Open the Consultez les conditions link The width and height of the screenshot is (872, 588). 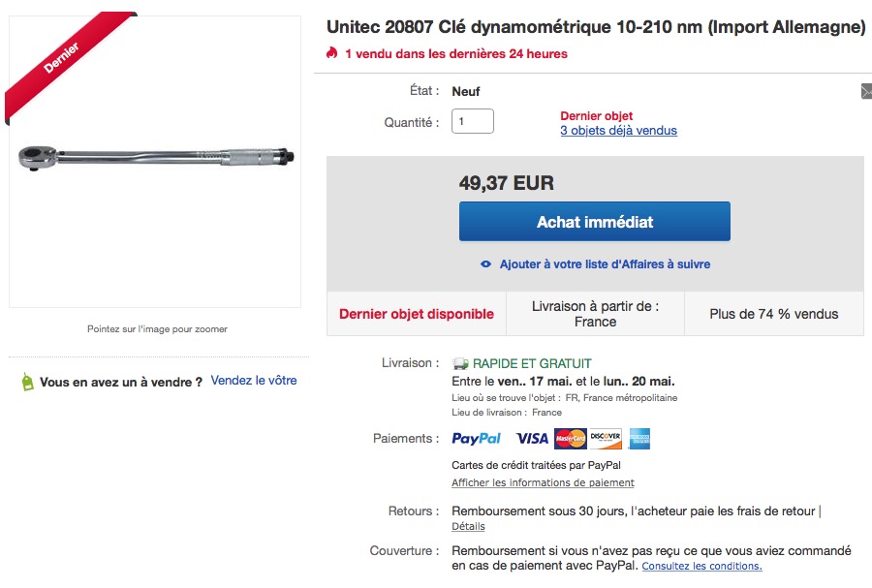pyautogui.click(x=701, y=566)
